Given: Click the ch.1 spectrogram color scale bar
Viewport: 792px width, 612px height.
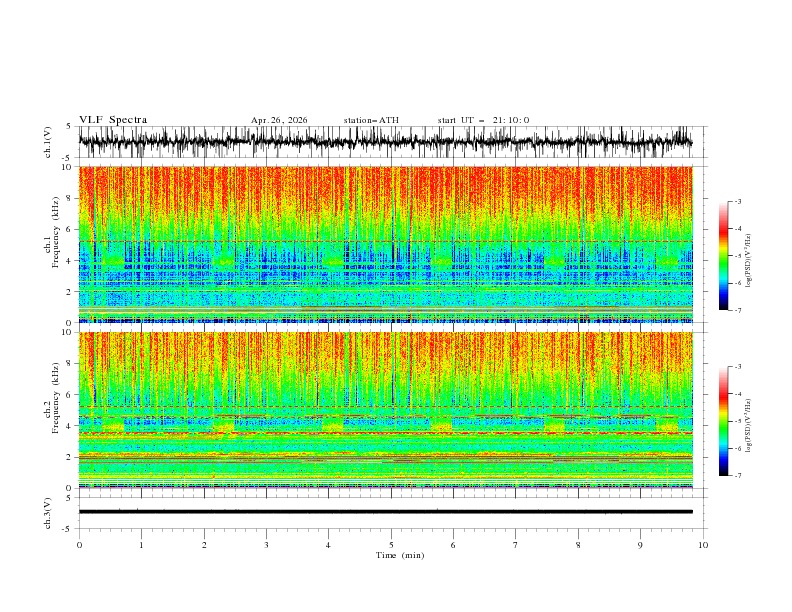Looking at the screenshot, I should (x=723, y=256).
